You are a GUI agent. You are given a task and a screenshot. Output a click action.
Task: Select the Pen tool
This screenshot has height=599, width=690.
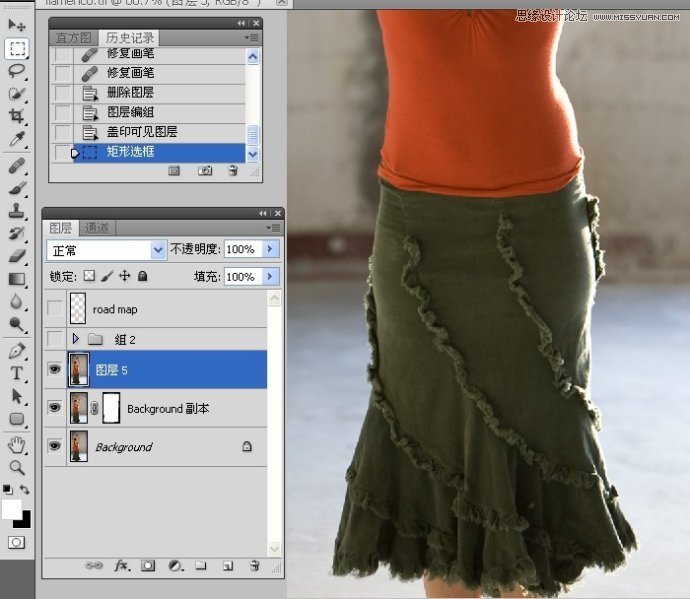point(17,351)
